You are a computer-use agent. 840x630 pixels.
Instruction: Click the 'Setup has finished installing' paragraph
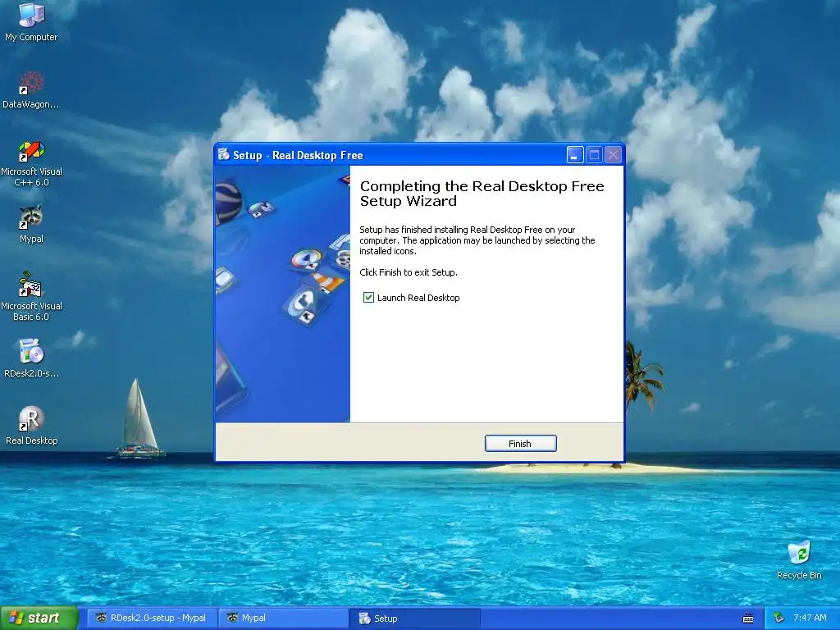[x=477, y=240]
